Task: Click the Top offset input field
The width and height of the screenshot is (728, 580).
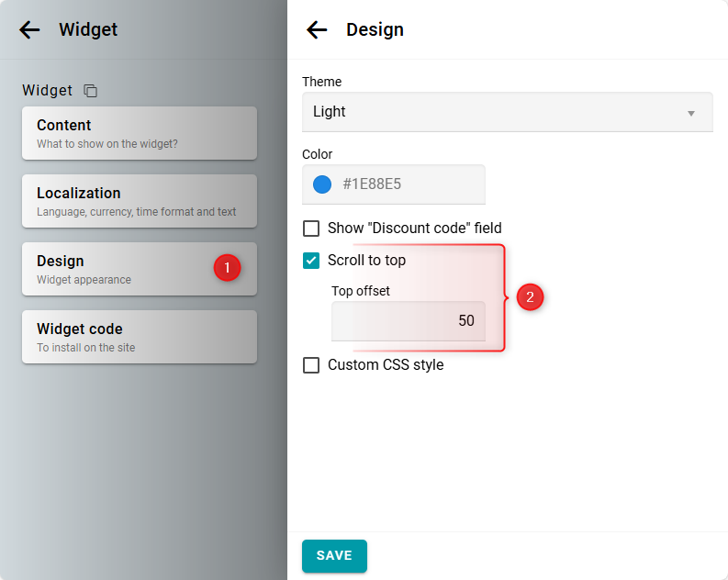Action: tap(408, 321)
